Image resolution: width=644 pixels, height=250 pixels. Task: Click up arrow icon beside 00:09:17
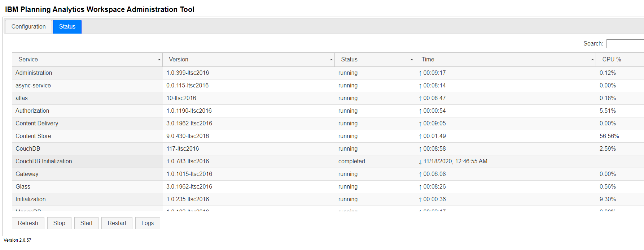click(420, 73)
